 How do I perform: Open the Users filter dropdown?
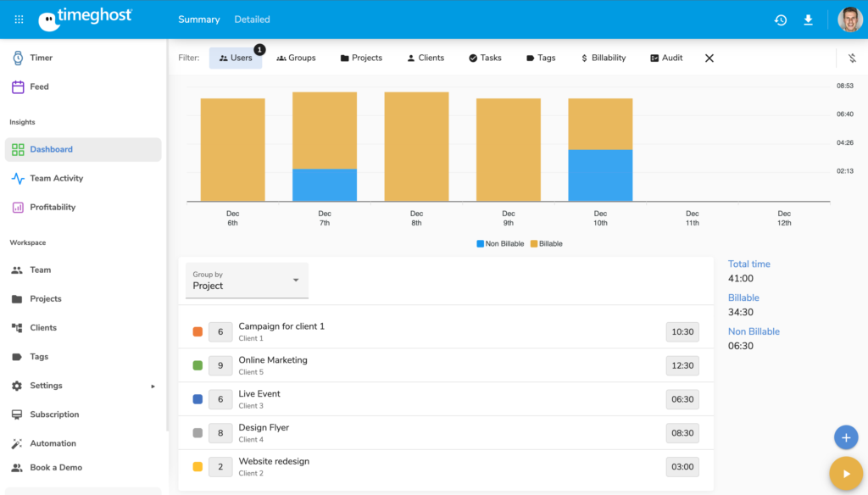pos(235,58)
